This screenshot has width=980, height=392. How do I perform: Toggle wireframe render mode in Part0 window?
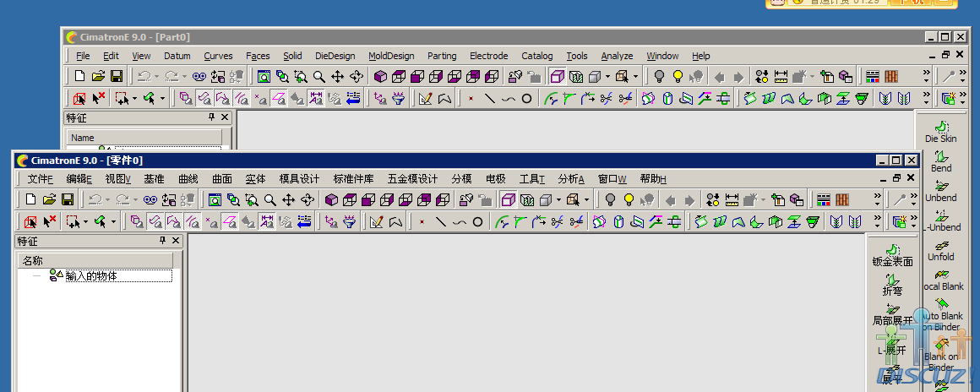point(558,76)
